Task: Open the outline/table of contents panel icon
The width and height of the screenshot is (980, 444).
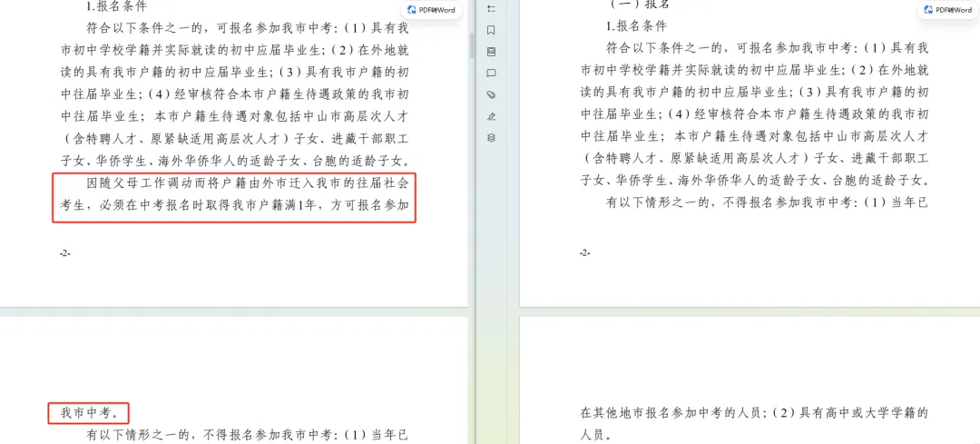Action: [491, 9]
